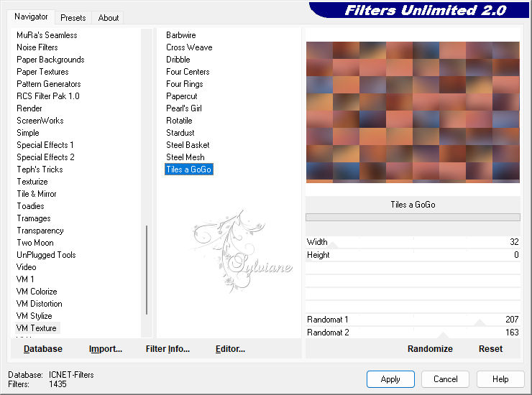Randomize the filter parameters
The height and width of the screenshot is (395, 532).
pyautogui.click(x=430, y=348)
